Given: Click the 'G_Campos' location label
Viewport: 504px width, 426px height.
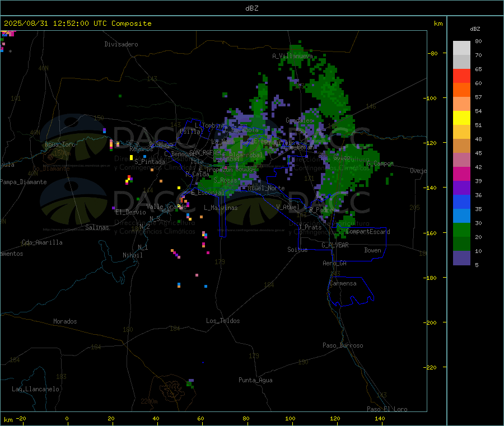Looking at the screenshot, I should pos(380,163).
